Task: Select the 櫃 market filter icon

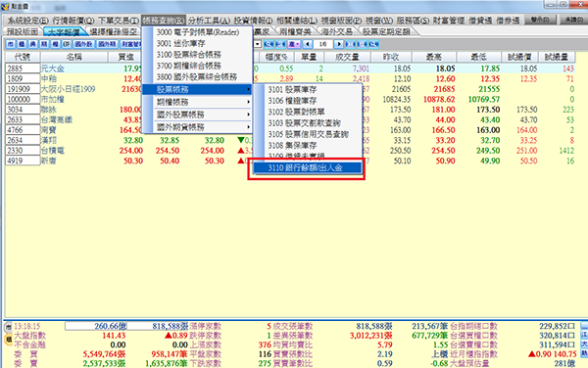Action: coord(22,44)
